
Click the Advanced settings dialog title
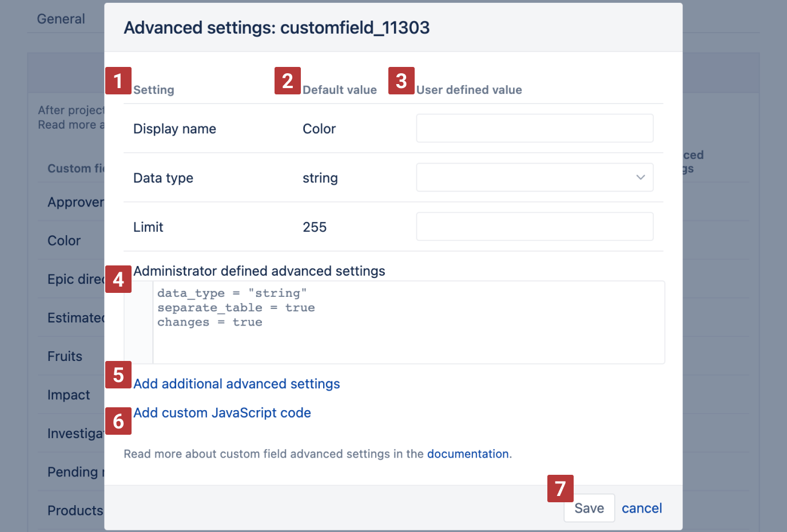[276, 27]
